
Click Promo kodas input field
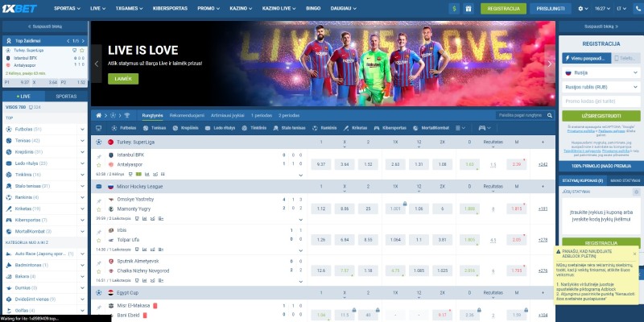(x=601, y=101)
